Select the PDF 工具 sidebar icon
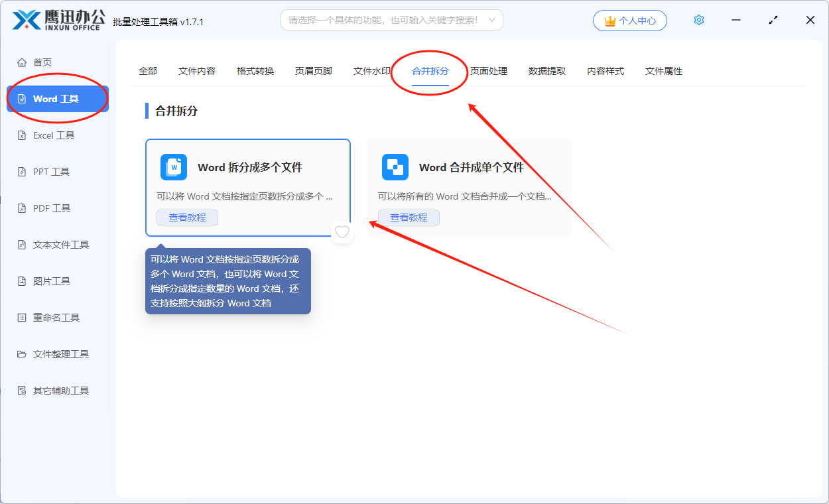This screenshot has width=829, height=504. (22, 208)
